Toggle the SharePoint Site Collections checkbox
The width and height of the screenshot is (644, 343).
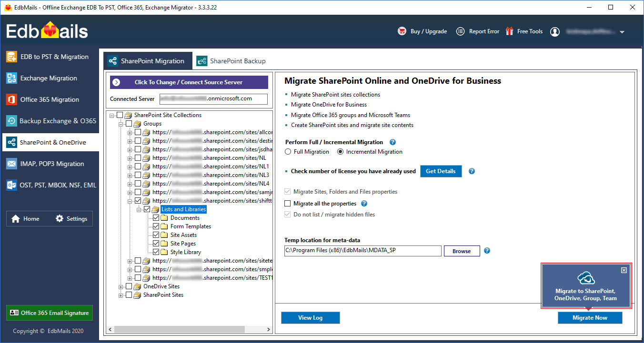coord(120,115)
